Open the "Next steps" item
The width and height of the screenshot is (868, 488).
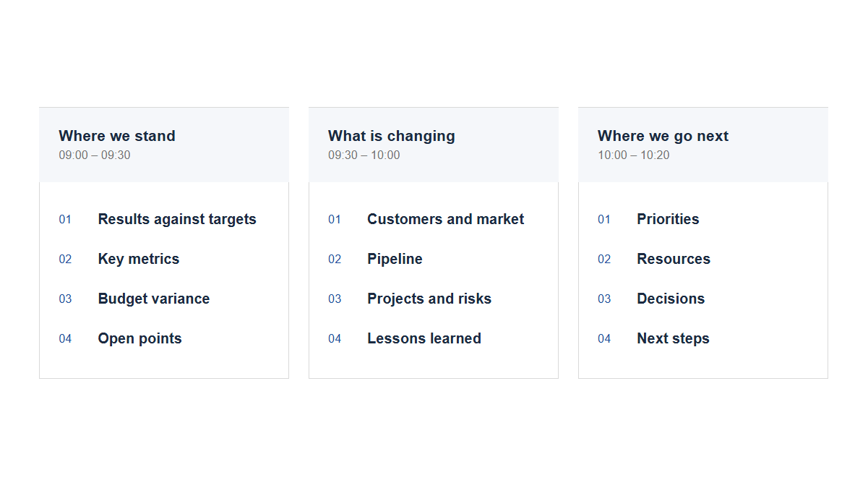(x=673, y=338)
